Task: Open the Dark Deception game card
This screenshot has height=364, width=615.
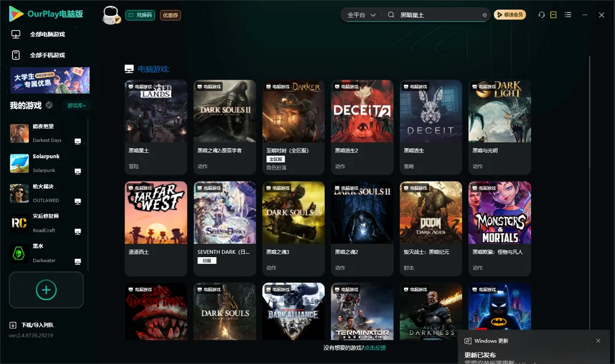Action: pyautogui.click(x=156, y=312)
